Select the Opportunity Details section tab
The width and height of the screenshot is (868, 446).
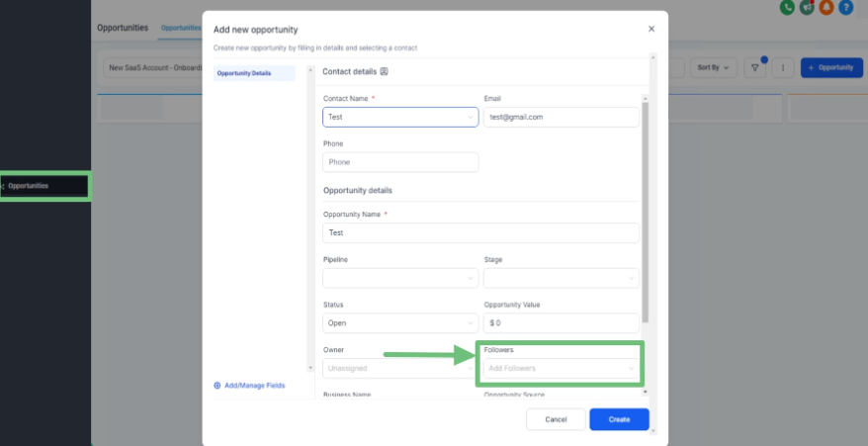254,73
